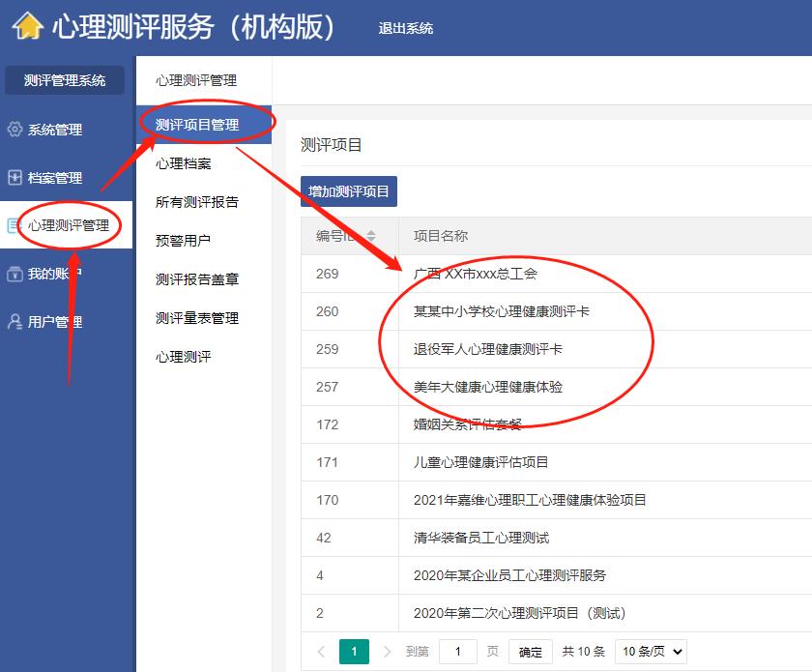Click the page number input field
This screenshot has width=812, height=672.
tap(458, 652)
